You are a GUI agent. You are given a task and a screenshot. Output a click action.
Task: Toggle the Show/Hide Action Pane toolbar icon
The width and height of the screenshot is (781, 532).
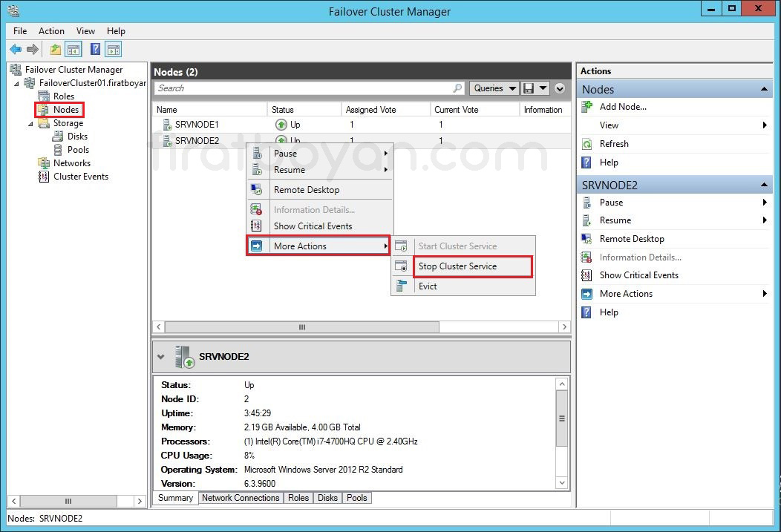tap(114, 49)
